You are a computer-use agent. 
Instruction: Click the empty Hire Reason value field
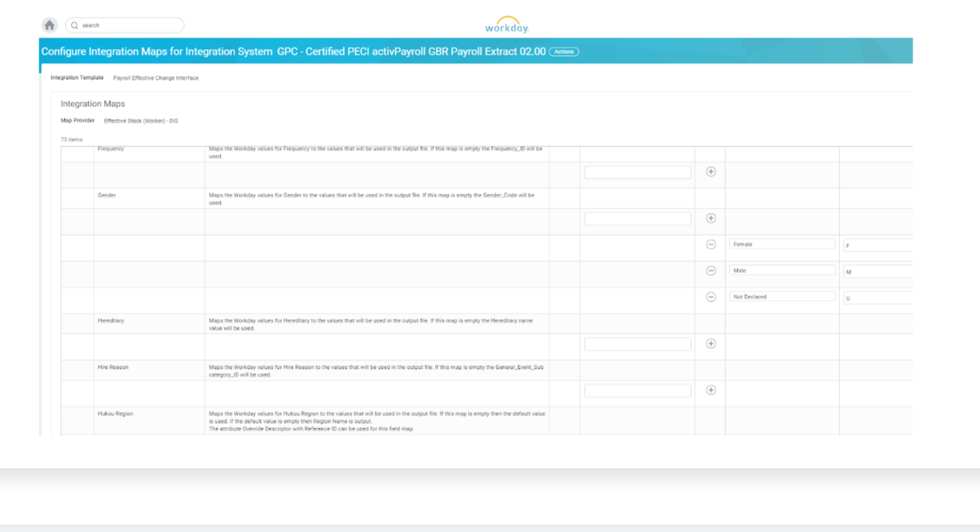click(x=637, y=390)
